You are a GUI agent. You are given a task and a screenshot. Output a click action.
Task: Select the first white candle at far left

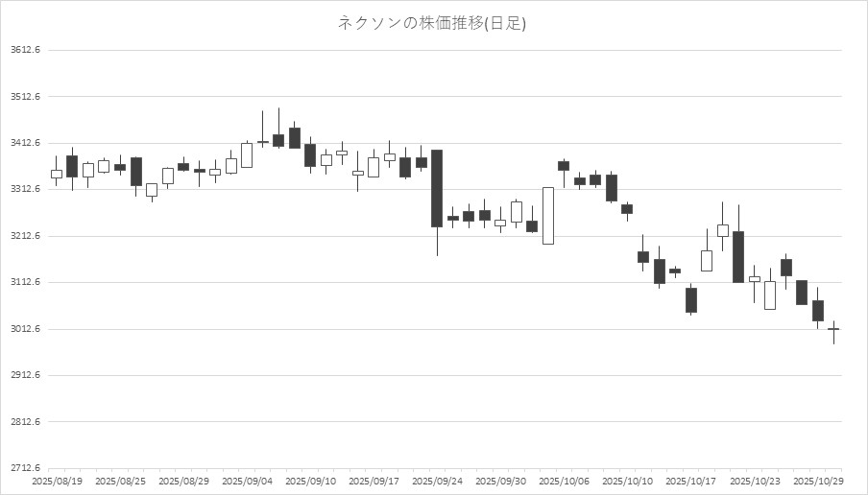pyautogui.click(x=56, y=174)
